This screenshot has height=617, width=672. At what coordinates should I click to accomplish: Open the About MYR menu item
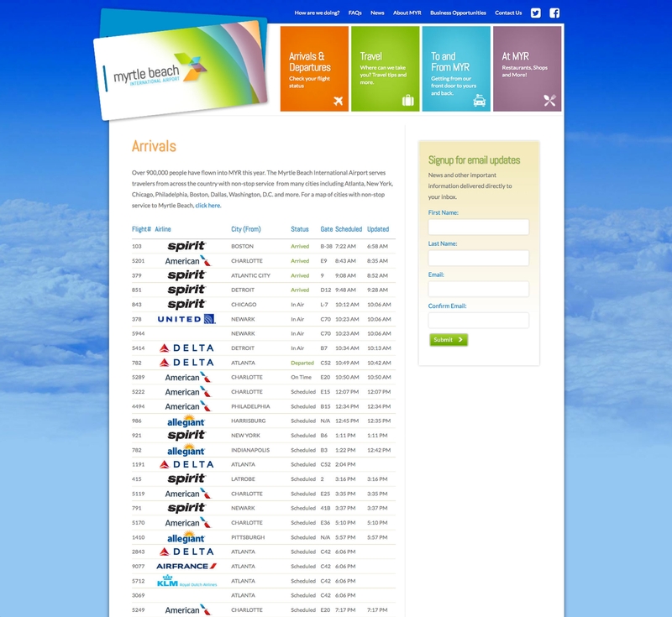coord(407,13)
